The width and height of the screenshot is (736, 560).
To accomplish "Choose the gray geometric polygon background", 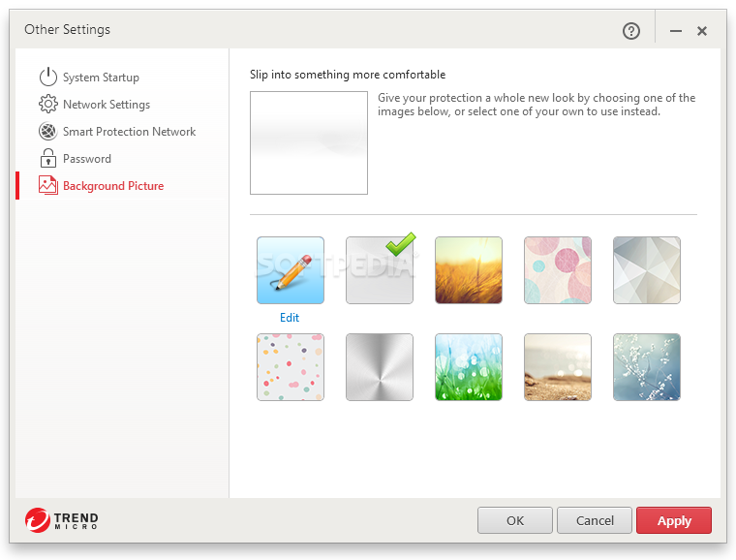I will pos(647,270).
